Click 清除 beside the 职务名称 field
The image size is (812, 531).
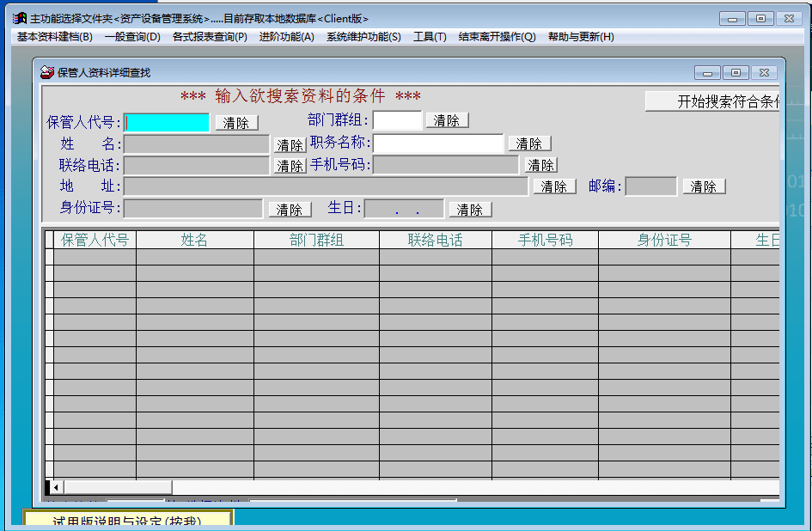coord(529,143)
